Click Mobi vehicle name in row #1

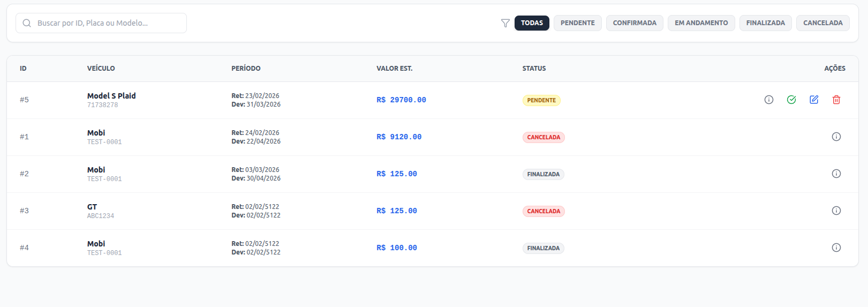[96, 133]
